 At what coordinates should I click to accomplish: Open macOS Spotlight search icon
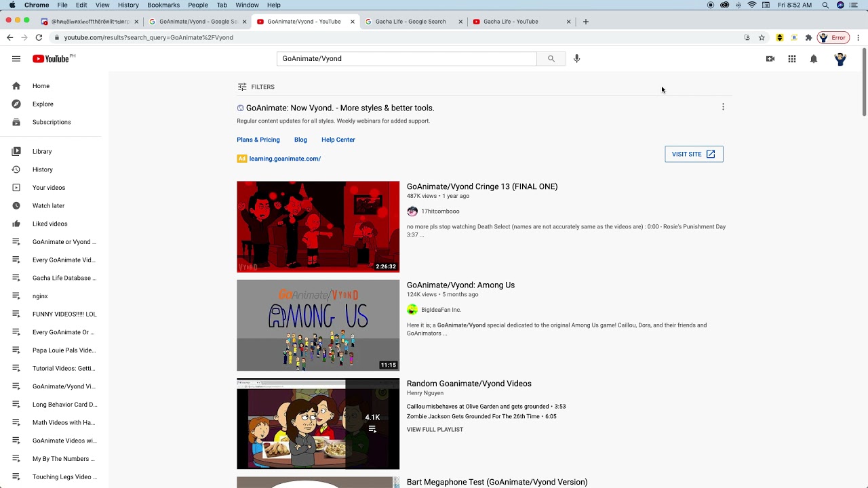[x=825, y=5]
